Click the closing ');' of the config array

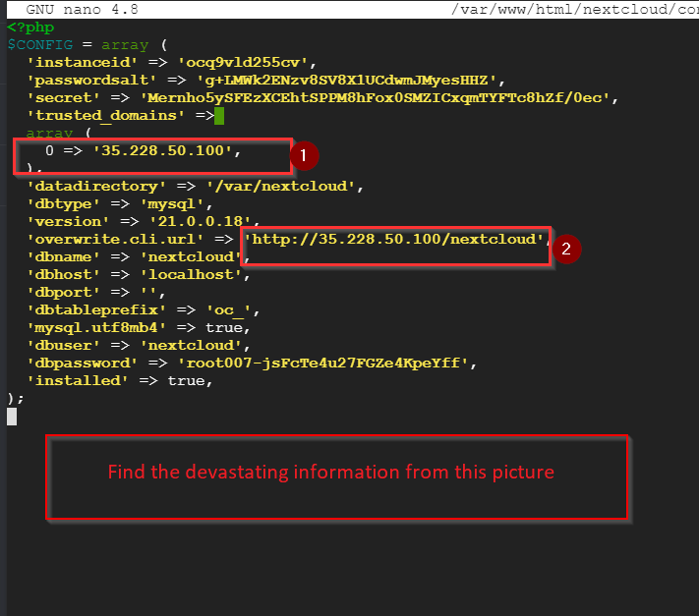(x=16, y=399)
